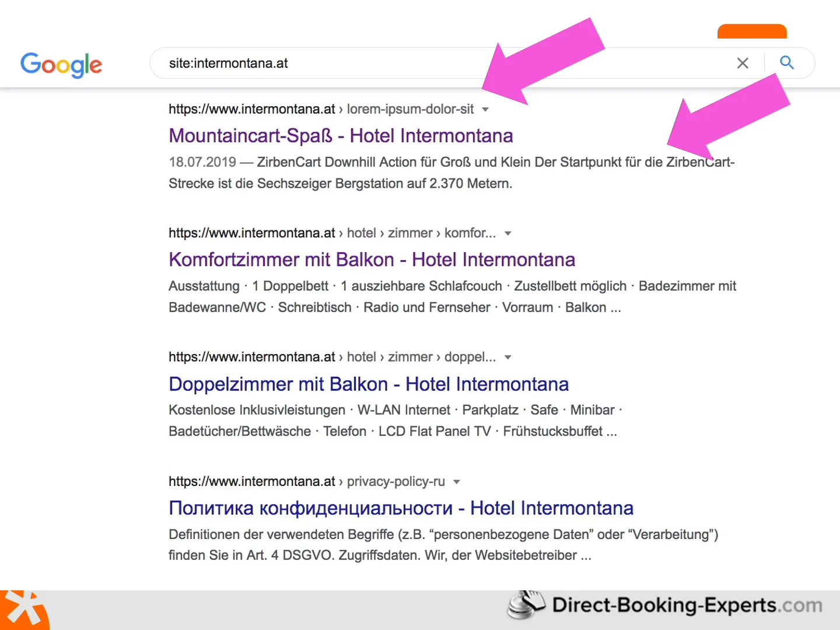Click snippet line 'Badetücher/Bettwäsche · Telefon'

pos(393,432)
